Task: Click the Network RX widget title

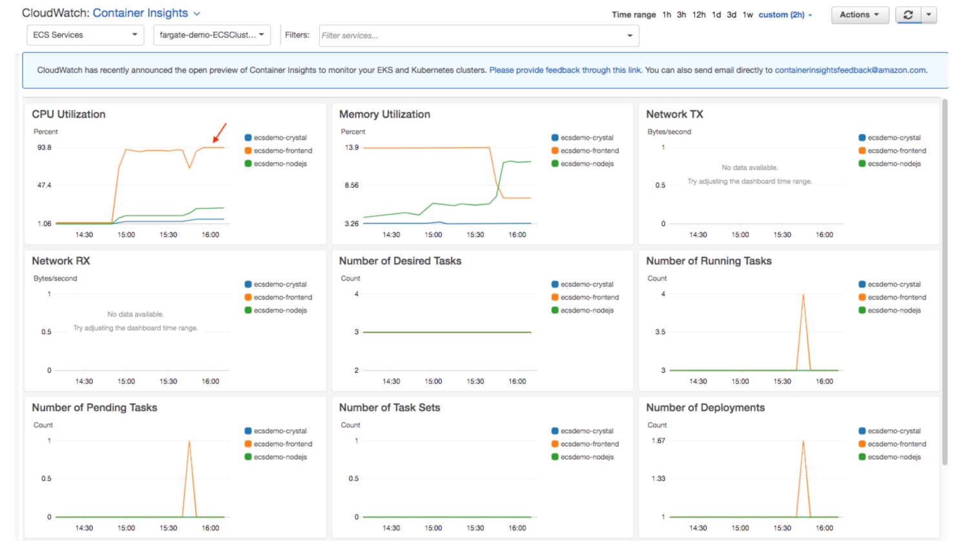Action: (x=61, y=261)
